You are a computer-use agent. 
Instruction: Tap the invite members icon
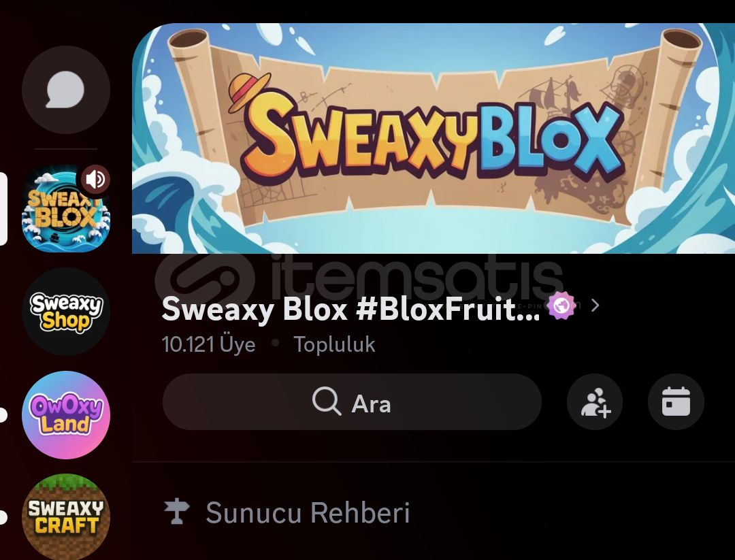click(x=595, y=402)
